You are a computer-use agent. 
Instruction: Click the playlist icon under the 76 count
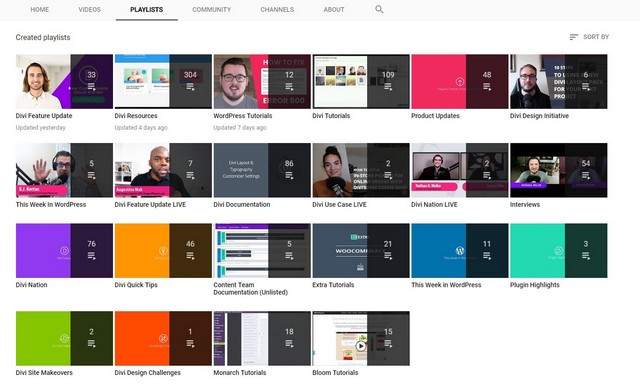[91, 255]
